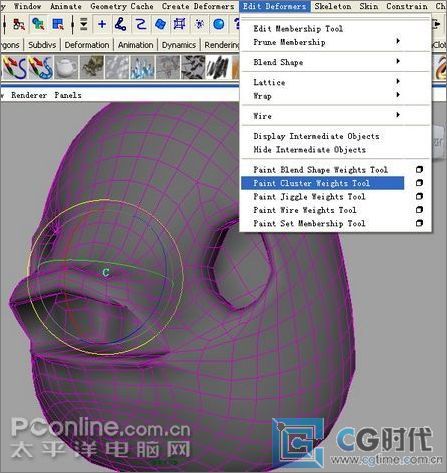
Task: Expand the Wire submenu arrow
Action: (398, 115)
